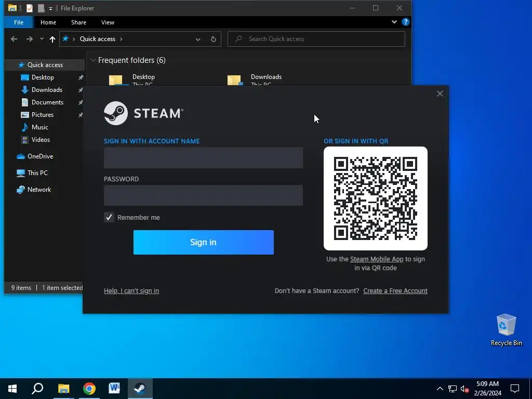
Task: Focus the Steam password field
Action: click(x=203, y=195)
